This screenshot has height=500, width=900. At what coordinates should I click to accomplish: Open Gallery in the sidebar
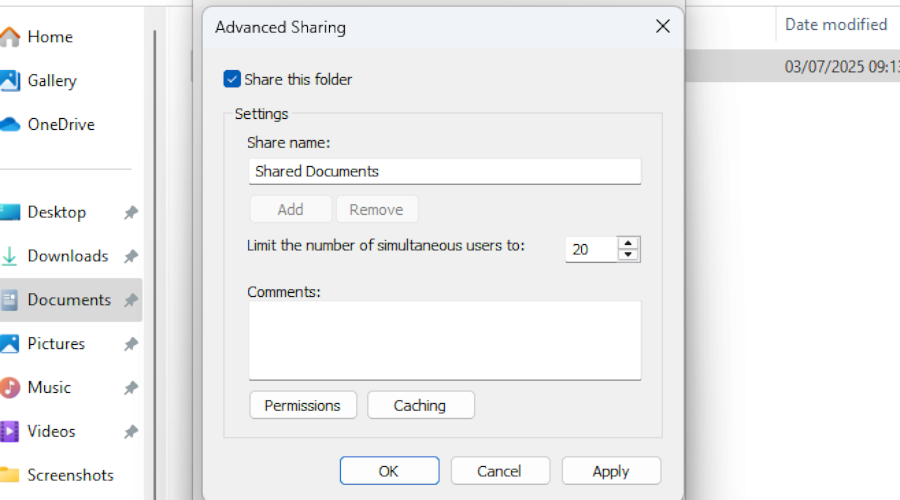[x=52, y=81]
